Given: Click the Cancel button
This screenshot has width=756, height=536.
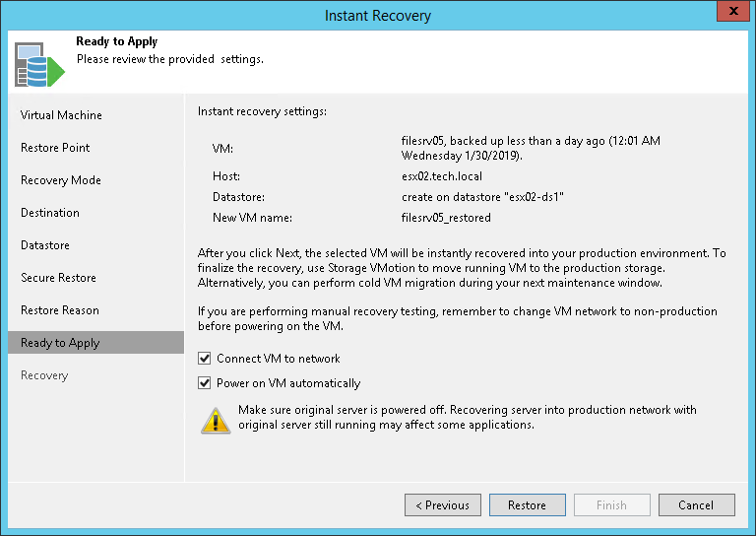Looking at the screenshot, I should (x=696, y=505).
